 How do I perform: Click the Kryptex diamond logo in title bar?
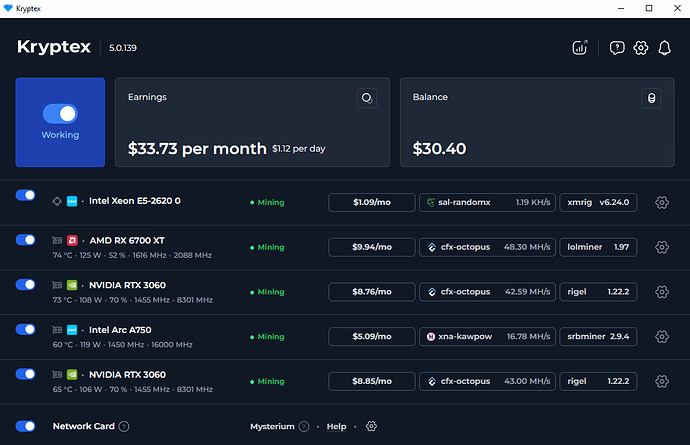point(8,8)
